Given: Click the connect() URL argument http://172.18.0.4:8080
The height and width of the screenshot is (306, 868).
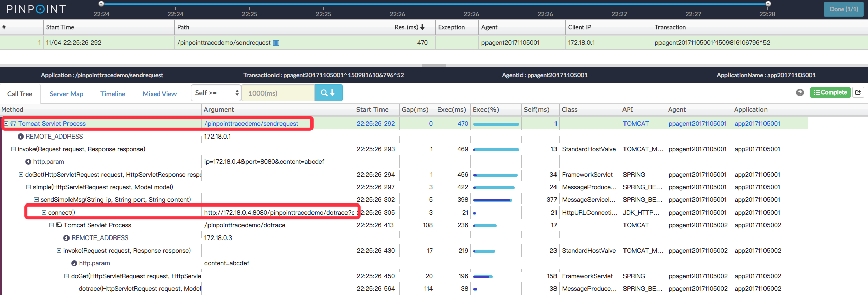Looking at the screenshot, I should click(x=279, y=213).
